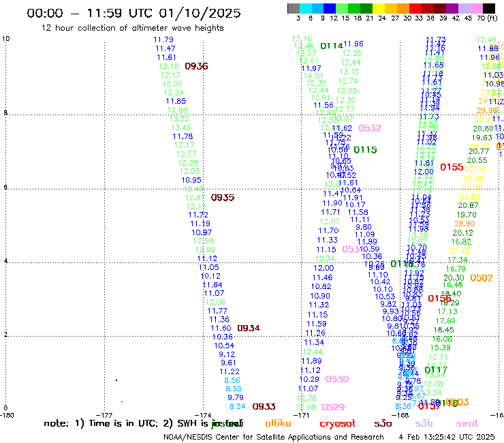Click the -168 longitude axis label
The width and height of the screenshot is (504, 443).
pyautogui.click(x=400, y=415)
